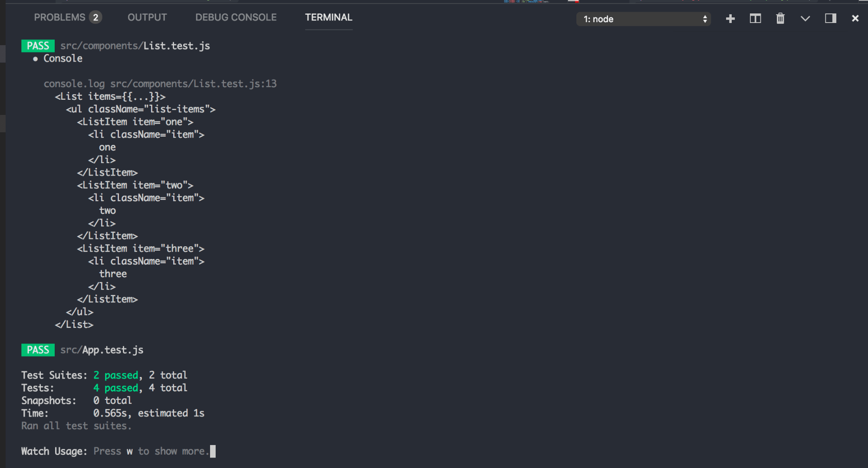
Task: Click 'Ran all test suites.' text
Action: pyautogui.click(x=76, y=425)
